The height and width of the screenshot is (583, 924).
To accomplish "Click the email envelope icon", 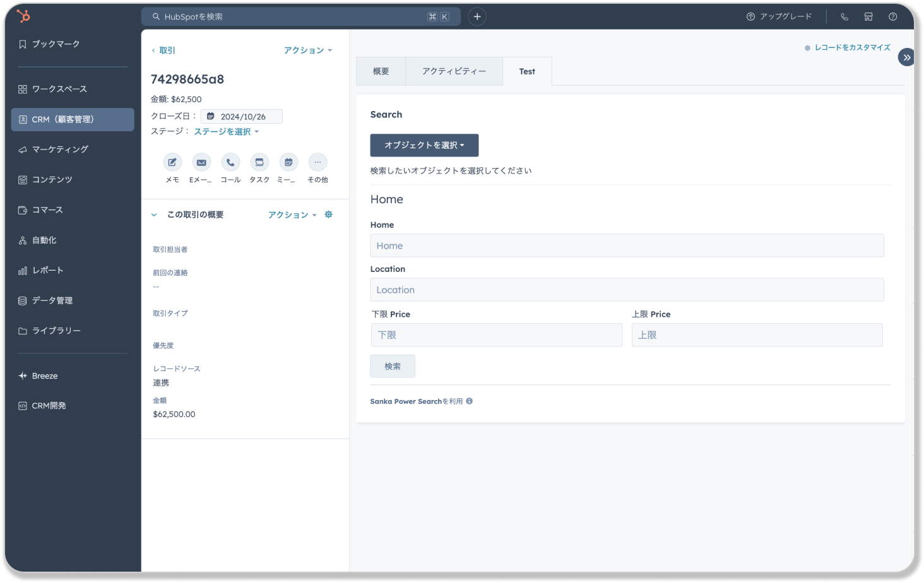I will (x=201, y=162).
